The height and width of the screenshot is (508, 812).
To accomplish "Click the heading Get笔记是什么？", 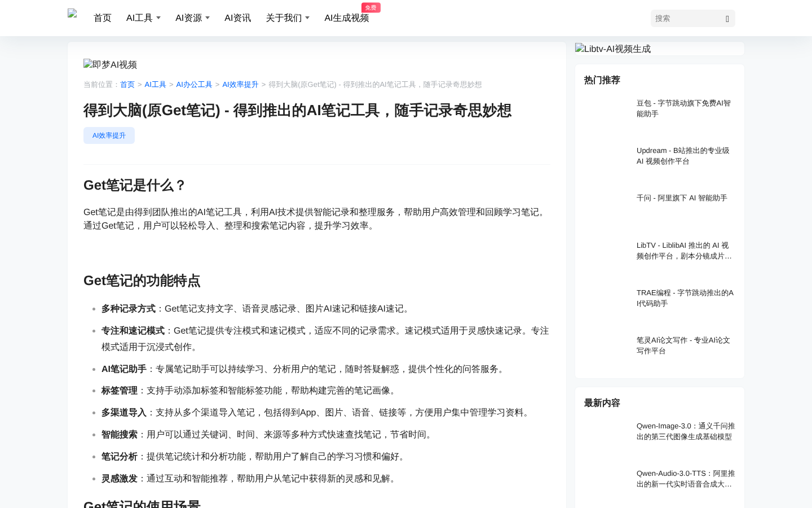I will 135,185.
